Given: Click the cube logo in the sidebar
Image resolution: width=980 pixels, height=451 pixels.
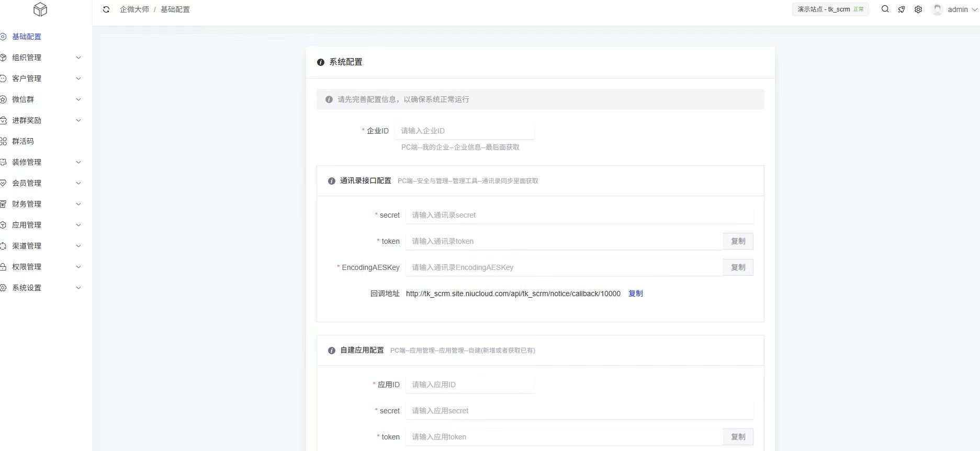Looking at the screenshot, I should coord(40,9).
